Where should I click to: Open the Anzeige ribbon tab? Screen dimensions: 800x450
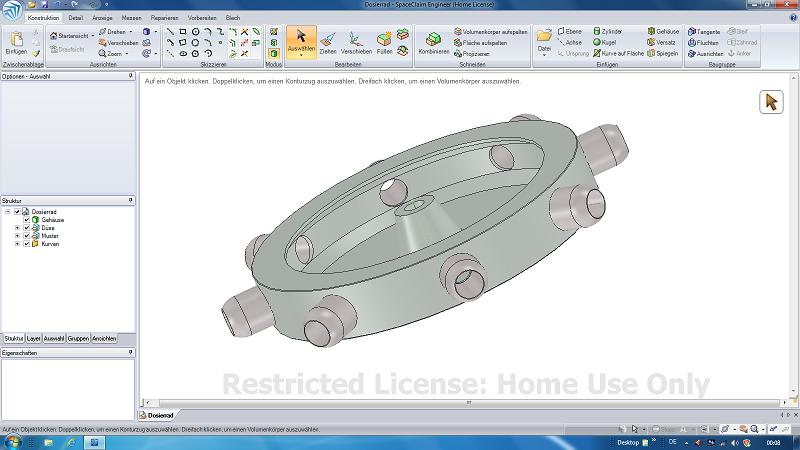102,18
